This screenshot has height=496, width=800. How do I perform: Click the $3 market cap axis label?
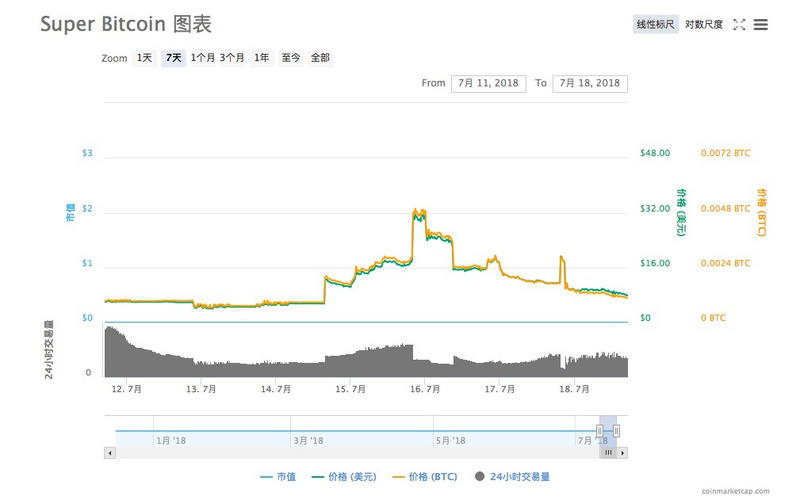87,153
